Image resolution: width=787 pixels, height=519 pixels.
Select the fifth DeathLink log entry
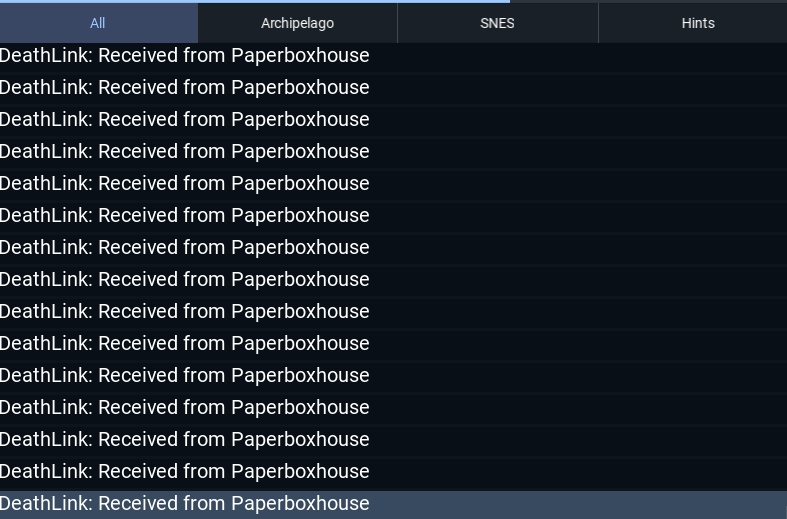point(394,184)
